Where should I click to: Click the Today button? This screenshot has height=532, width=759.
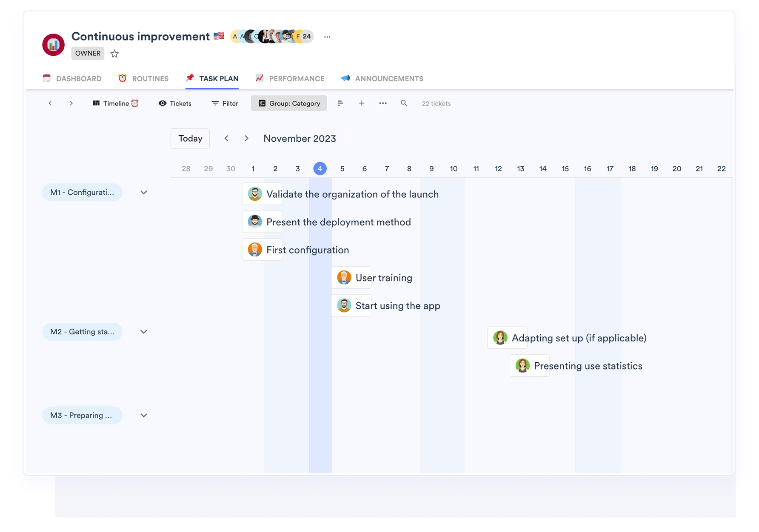pyautogui.click(x=190, y=139)
